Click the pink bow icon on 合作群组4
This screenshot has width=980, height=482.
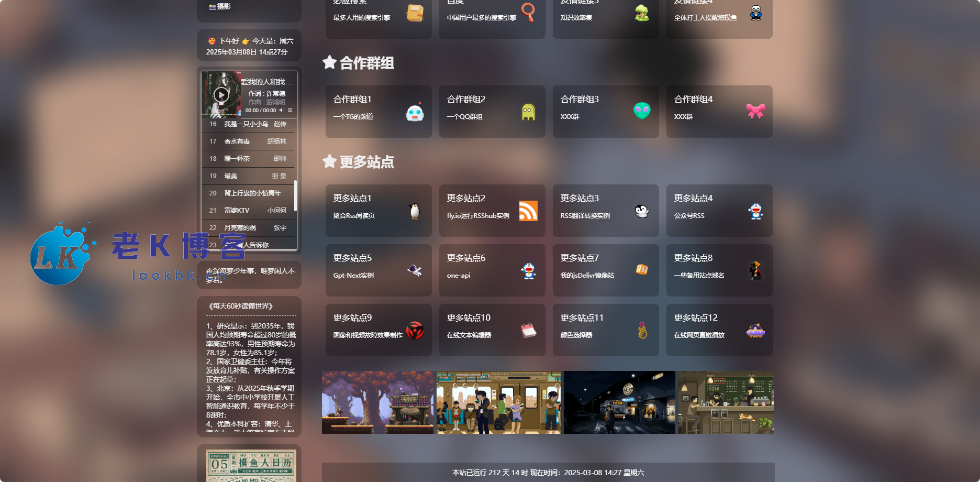(755, 111)
